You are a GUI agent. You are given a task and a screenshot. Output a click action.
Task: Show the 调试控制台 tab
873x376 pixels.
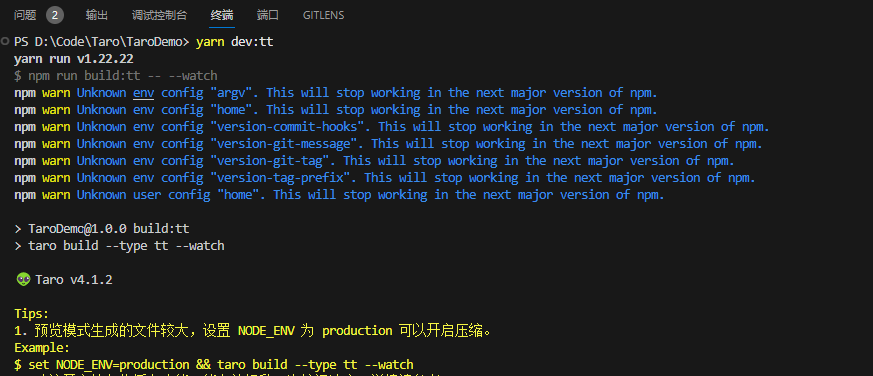click(159, 16)
